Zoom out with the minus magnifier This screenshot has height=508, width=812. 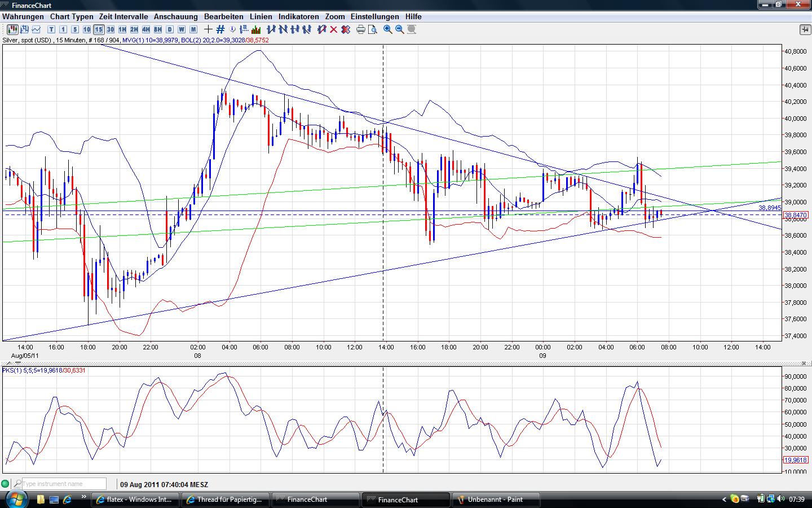point(400,29)
